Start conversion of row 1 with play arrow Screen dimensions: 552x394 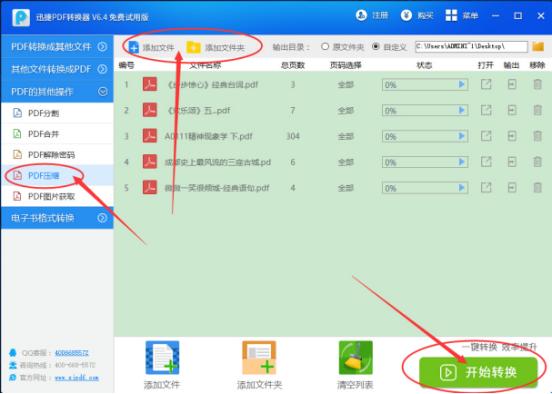[462, 85]
